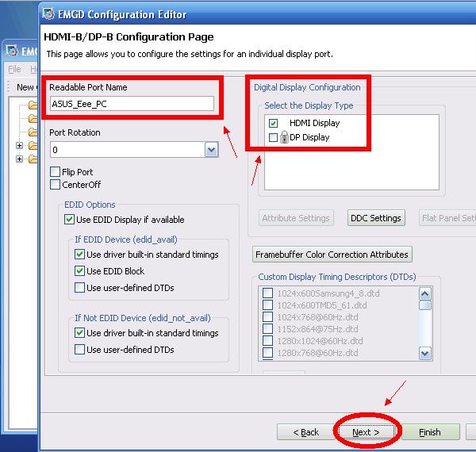Uncheck HDMI Display type
The image size is (476, 452).
click(274, 124)
